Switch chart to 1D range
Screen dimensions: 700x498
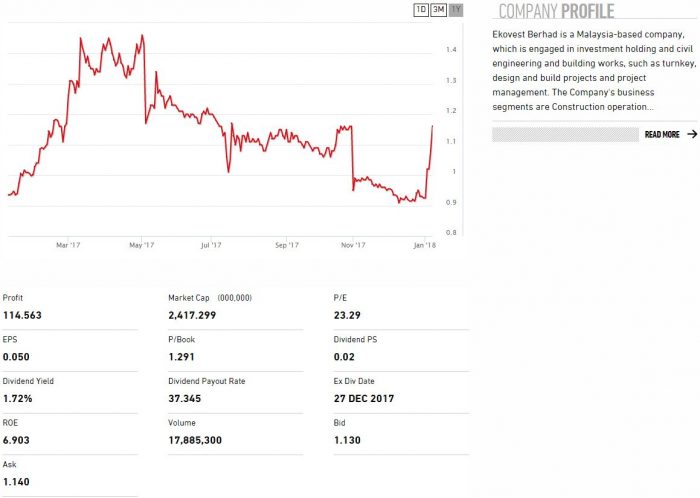421,10
